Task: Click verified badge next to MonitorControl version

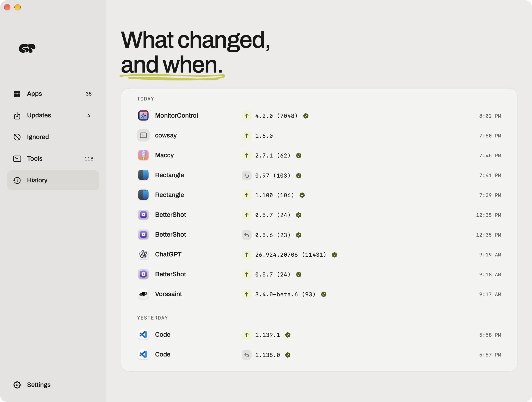Action: click(x=306, y=116)
